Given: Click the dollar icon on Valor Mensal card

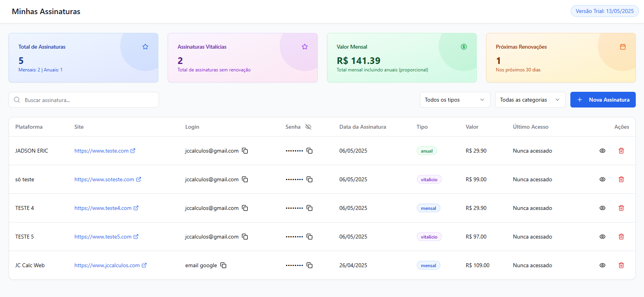Looking at the screenshot, I should coord(463,47).
